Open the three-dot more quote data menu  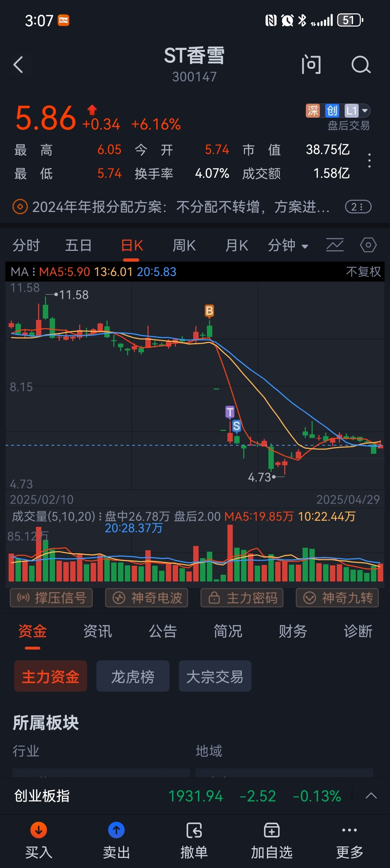click(x=369, y=161)
